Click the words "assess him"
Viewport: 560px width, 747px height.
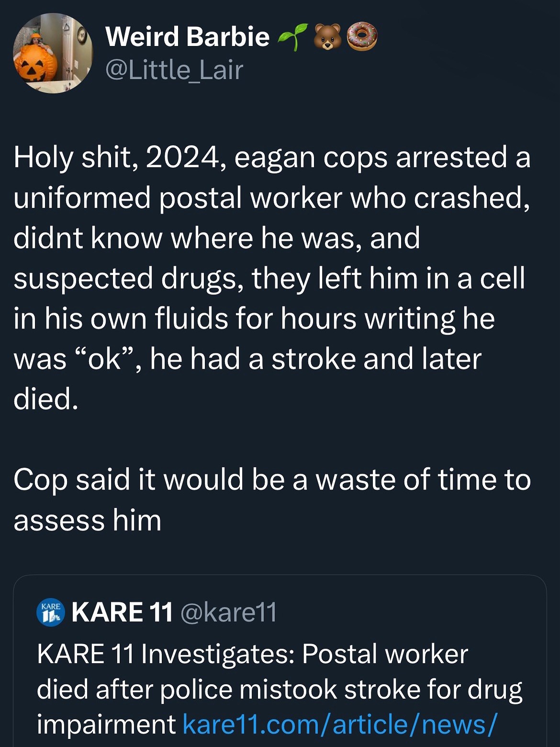[x=88, y=520]
